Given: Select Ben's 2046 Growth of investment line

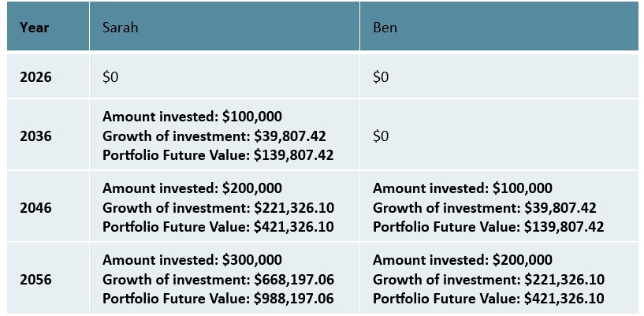Looking at the screenshot, I should [x=485, y=208].
